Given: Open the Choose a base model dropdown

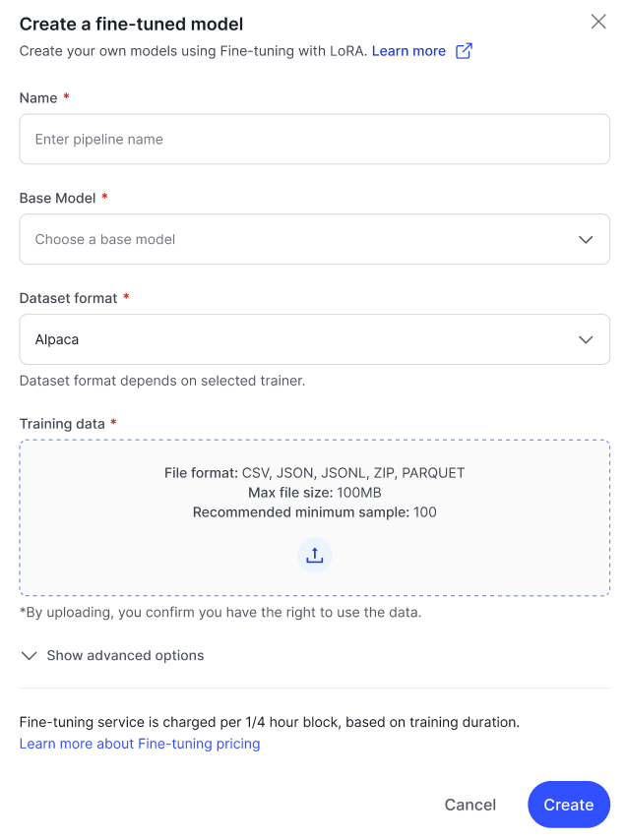Looking at the screenshot, I should click(315, 239).
